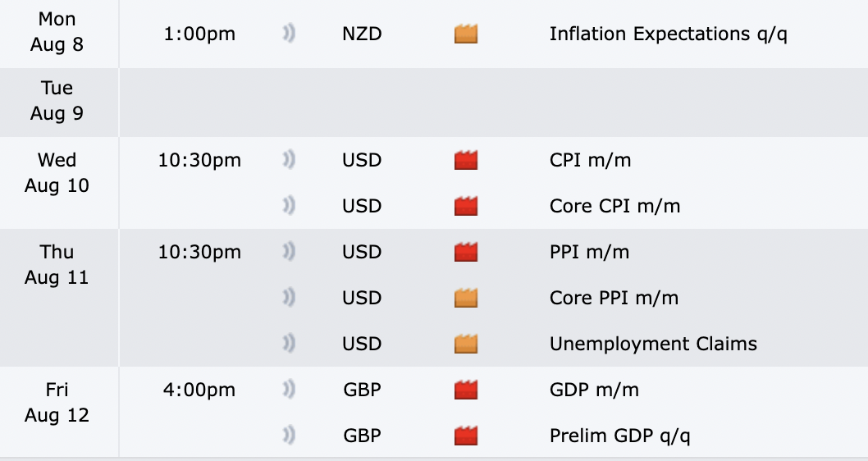This screenshot has width=868, height=461.
Task: Click the sound alert icon for Core PPI m/m
Action: point(289,298)
